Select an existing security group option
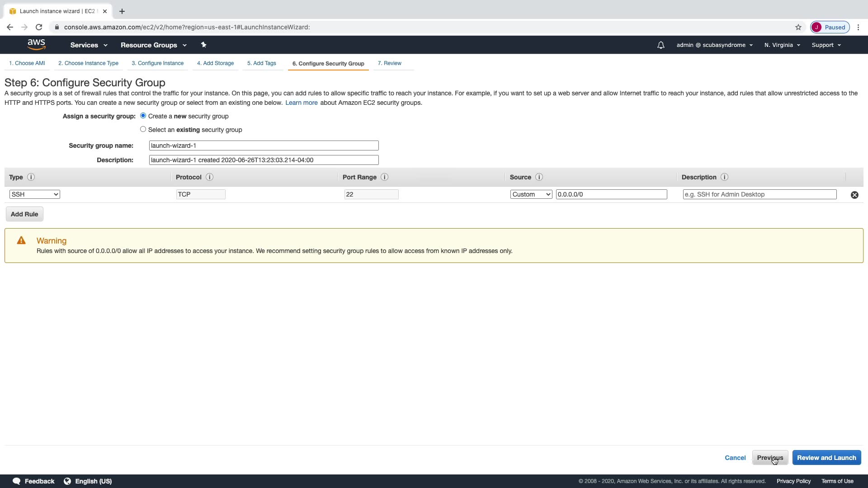The height and width of the screenshot is (488, 868). (x=143, y=129)
